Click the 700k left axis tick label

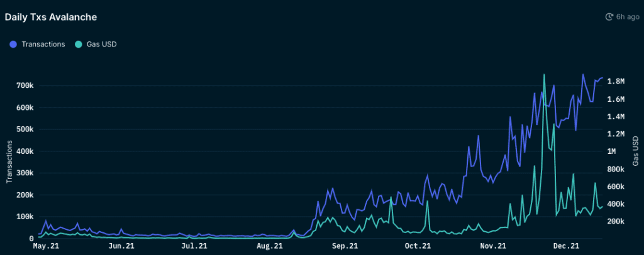click(x=23, y=85)
